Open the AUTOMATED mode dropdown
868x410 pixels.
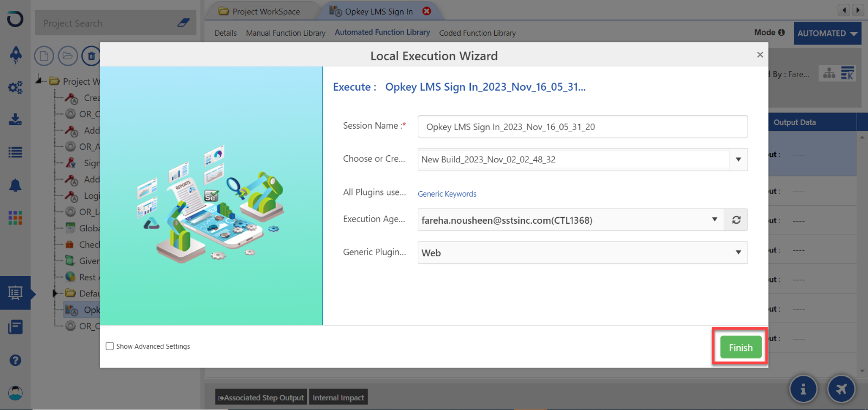(x=827, y=33)
